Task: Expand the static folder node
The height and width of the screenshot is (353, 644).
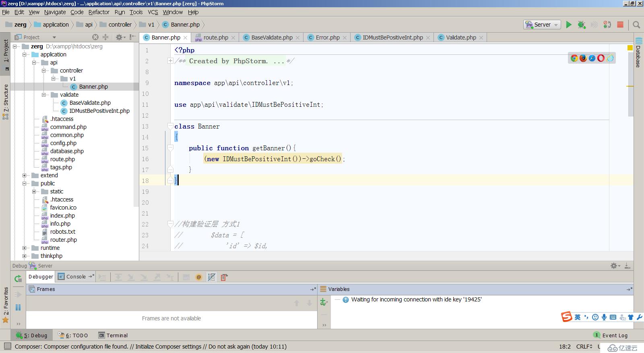Action: (x=34, y=191)
